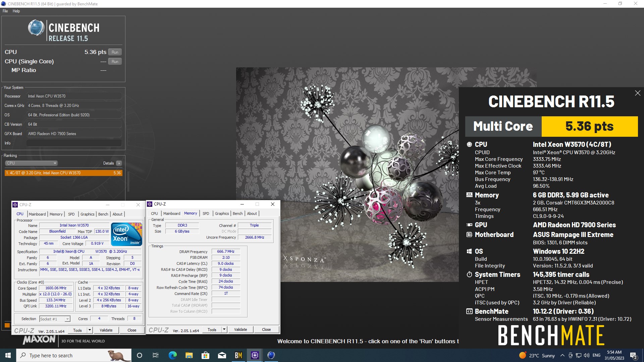This screenshot has width=644, height=362.
Task: Open the Help menu in Cinebench
Action: (x=16, y=11)
